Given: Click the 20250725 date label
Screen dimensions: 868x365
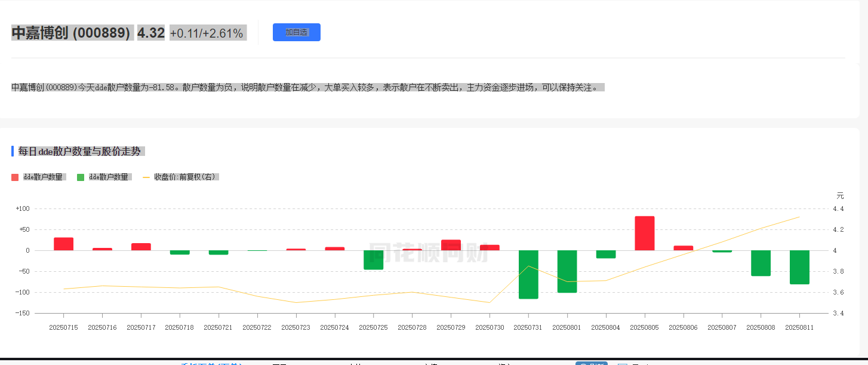Looking at the screenshot, I should point(374,327).
